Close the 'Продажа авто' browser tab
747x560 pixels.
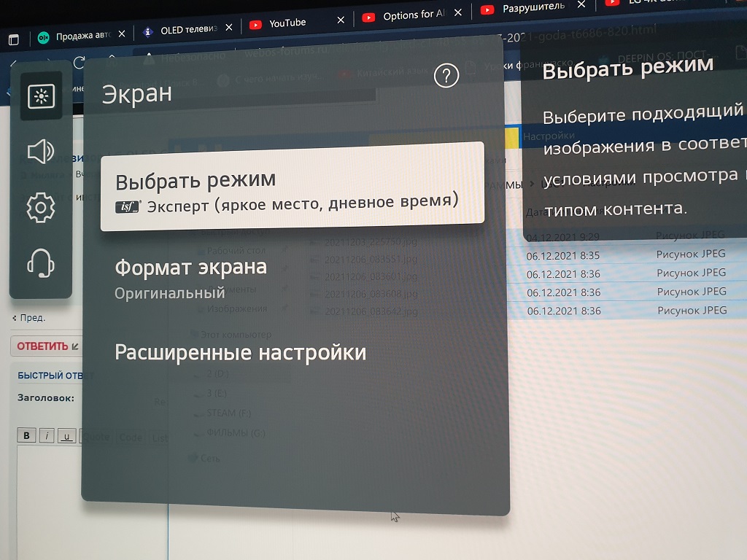[120, 34]
